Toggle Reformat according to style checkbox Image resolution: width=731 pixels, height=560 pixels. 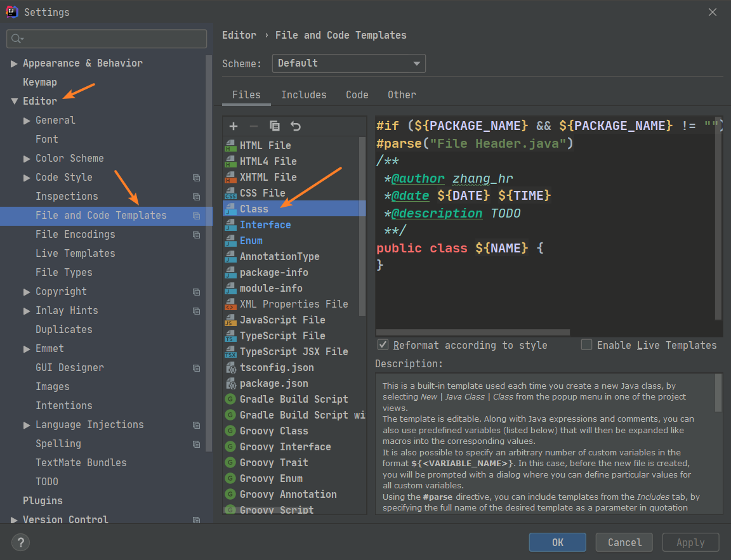click(x=383, y=345)
